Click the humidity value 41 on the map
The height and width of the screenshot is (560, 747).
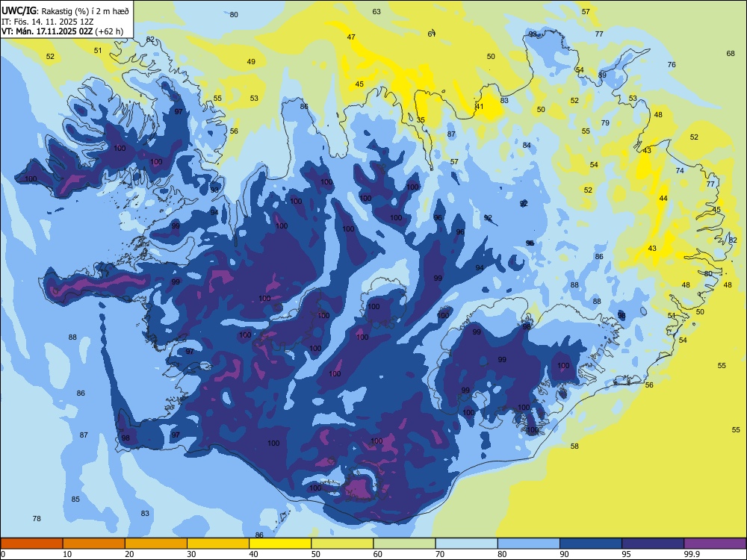click(x=480, y=106)
